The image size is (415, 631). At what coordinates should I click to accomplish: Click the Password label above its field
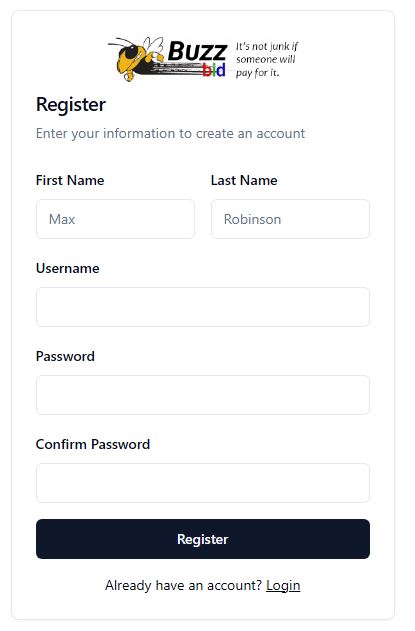tap(65, 356)
